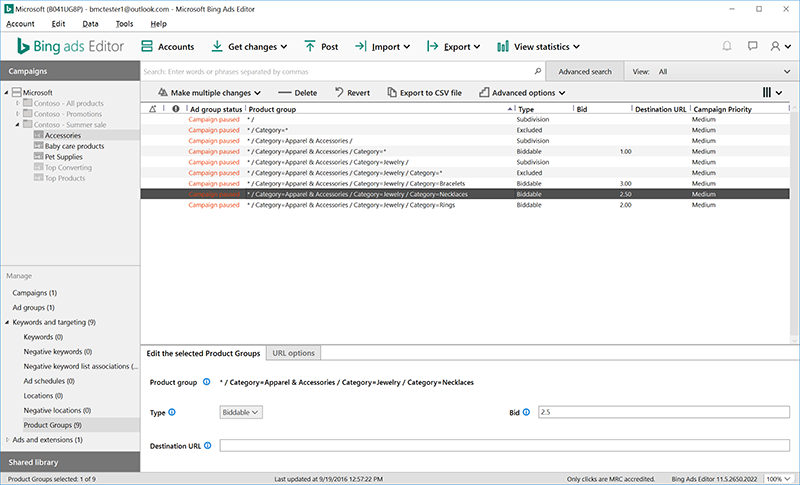Select the Accessories ad group
This screenshot has width=800, height=485.
click(63, 135)
